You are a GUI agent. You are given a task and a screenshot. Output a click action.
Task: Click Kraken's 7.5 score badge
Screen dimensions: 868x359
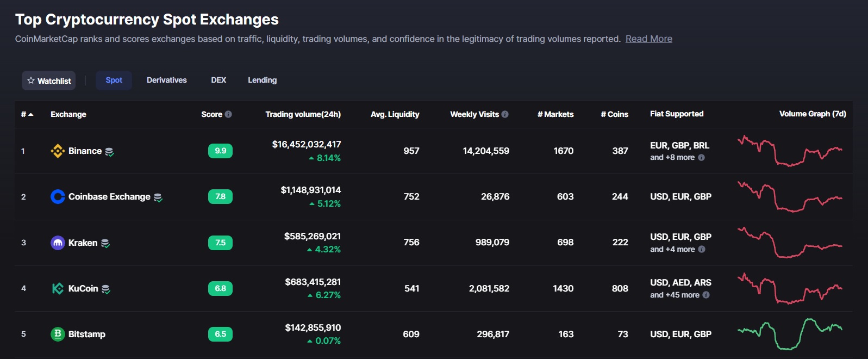220,243
